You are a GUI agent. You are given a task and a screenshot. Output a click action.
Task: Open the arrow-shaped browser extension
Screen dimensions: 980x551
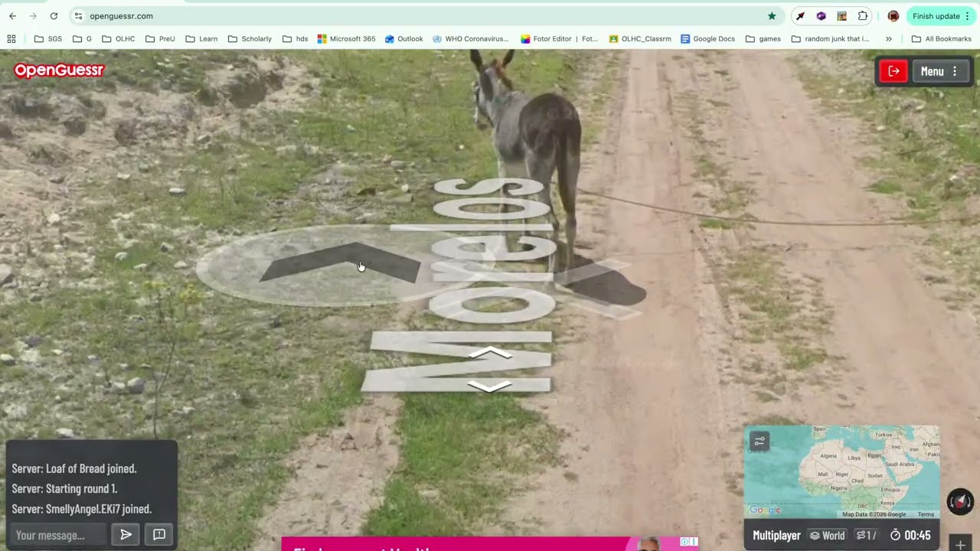click(x=800, y=16)
